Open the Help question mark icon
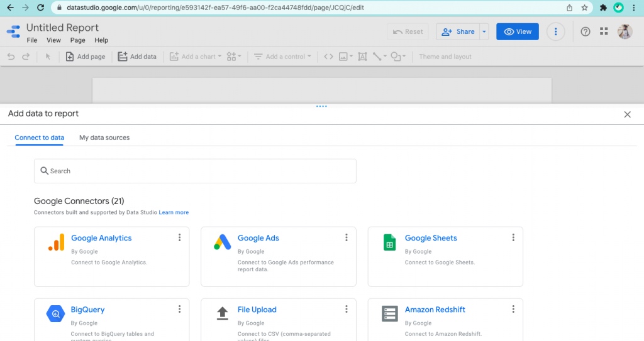644x341 pixels. click(x=586, y=31)
